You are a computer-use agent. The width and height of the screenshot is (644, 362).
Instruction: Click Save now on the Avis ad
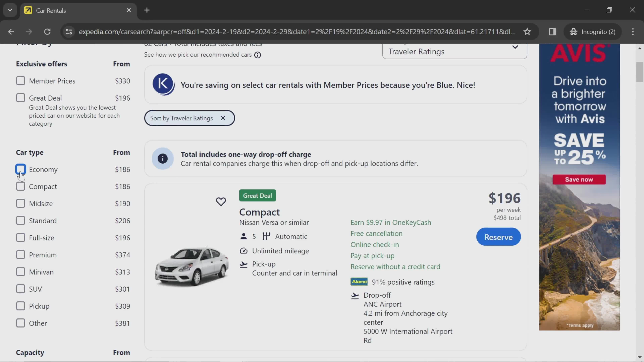(579, 179)
